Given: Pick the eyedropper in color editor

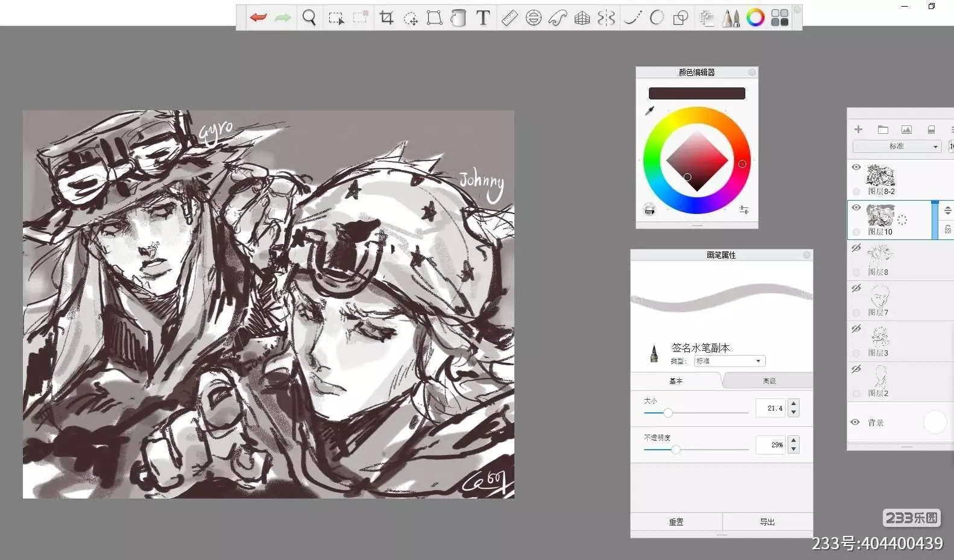Looking at the screenshot, I should [x=649, y=111].
